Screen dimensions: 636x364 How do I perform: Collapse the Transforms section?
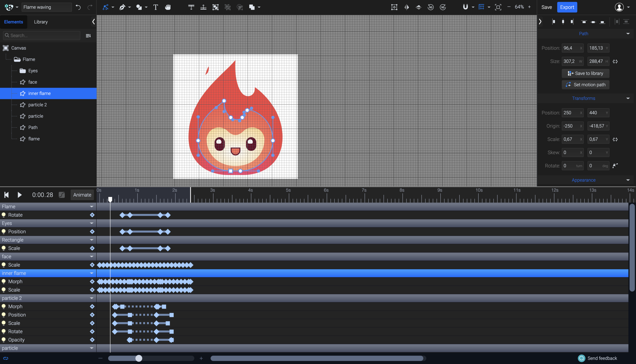pyautogui.click(x=628, y=98)
